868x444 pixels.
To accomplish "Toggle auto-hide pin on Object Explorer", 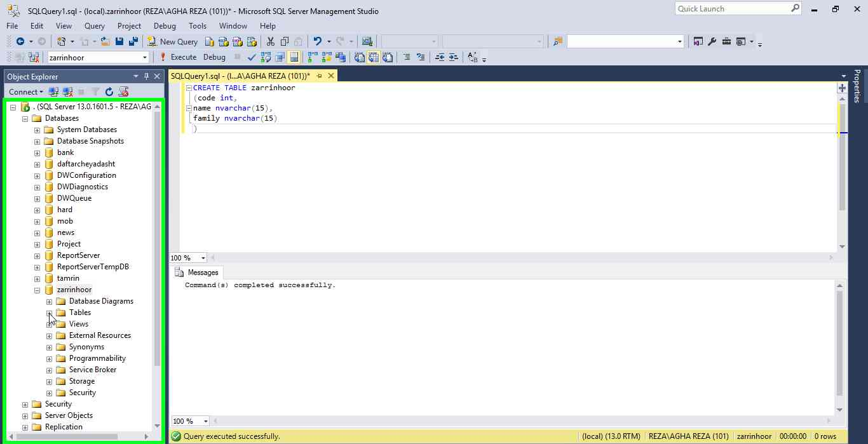I will 147,76.
